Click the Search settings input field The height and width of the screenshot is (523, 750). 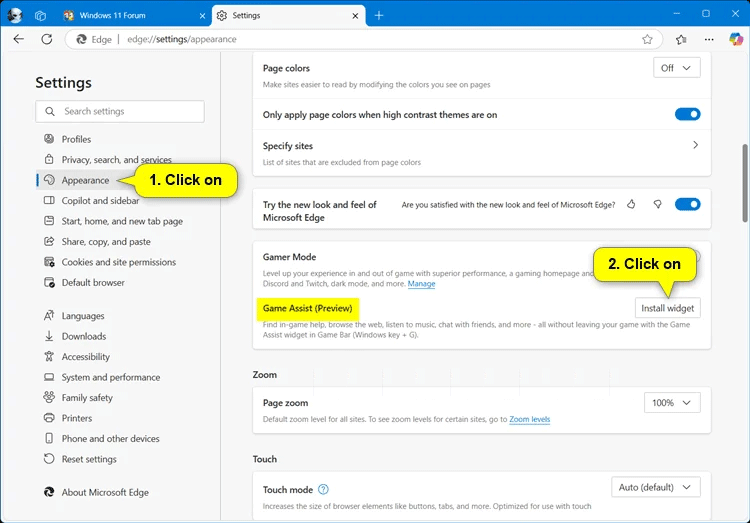120,111
